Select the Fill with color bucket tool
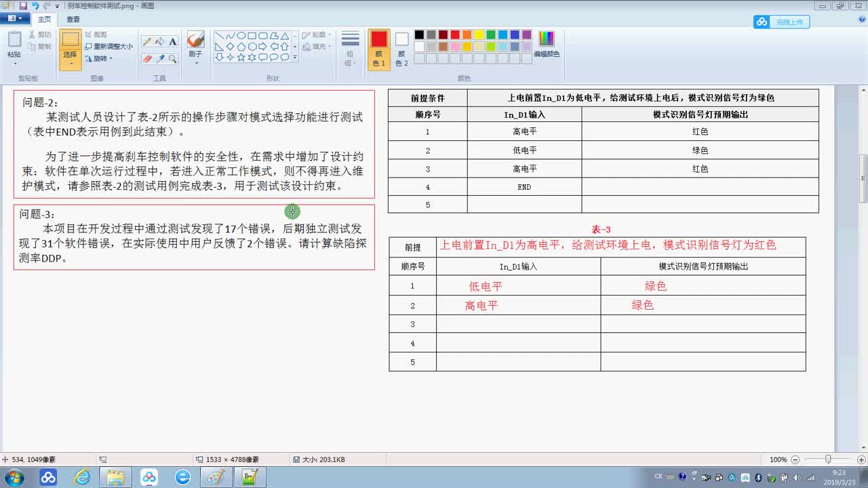Viewport: 868px width, 488px height. click(x=160, y=41)
